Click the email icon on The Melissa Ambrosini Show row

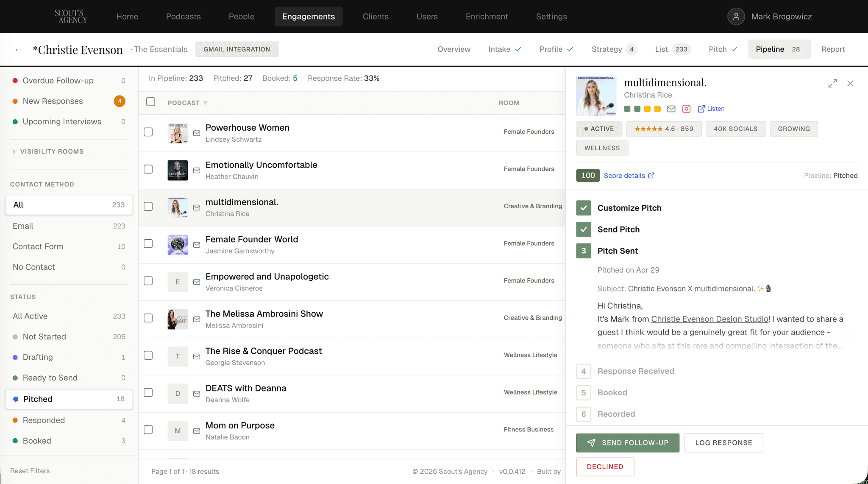click(197, 319)
